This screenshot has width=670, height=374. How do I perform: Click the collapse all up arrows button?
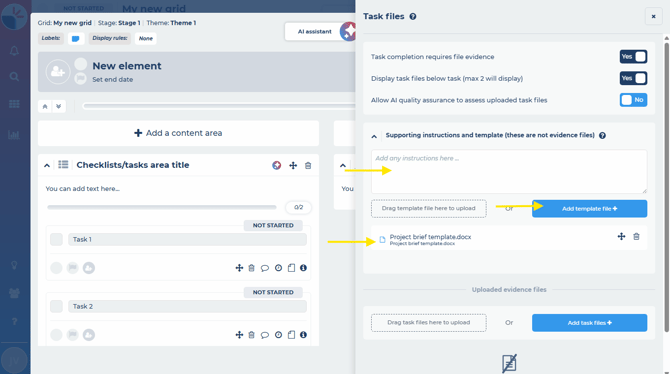click(45, 106)
